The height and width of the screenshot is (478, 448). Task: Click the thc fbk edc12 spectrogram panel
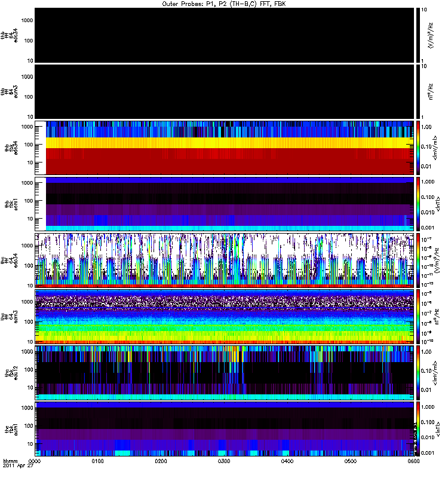pos(225,373)
